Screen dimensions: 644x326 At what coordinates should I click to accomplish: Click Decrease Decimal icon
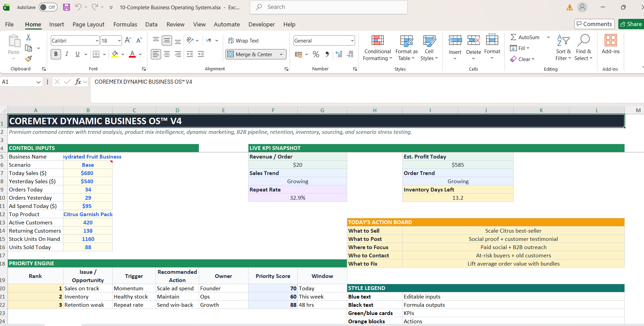pyautogui.click(x=350, y=54)
